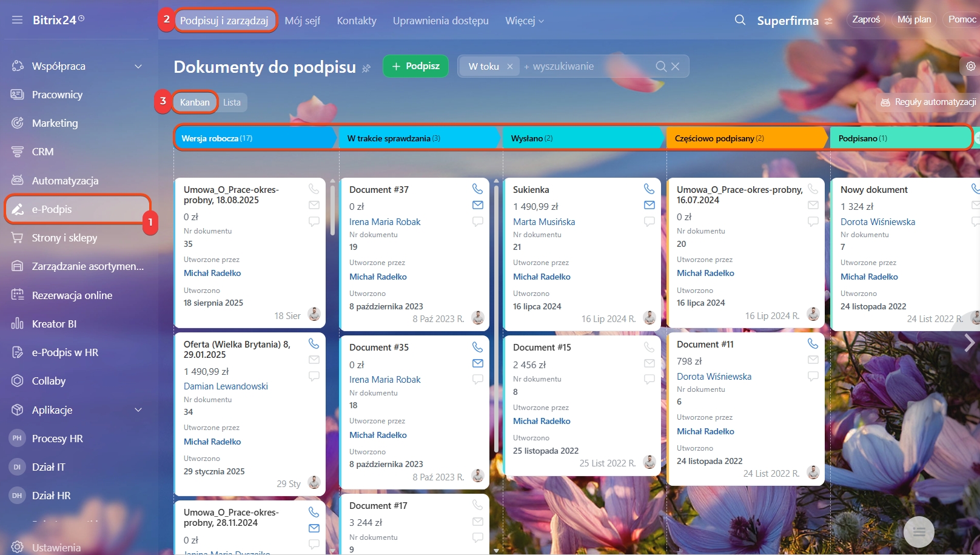Open contact Irena Maria Robak on Document #37
980x555 pixels.
[384, 222]
